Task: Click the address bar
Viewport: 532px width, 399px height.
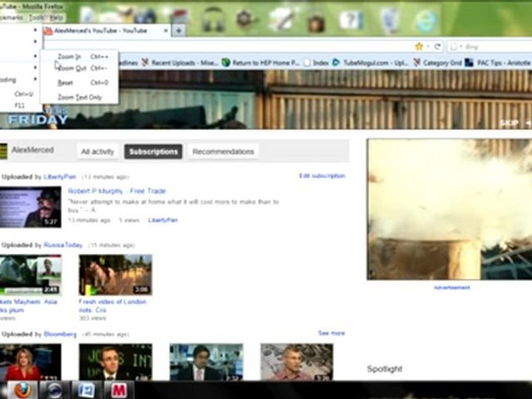Action: (x=227, y=47)
